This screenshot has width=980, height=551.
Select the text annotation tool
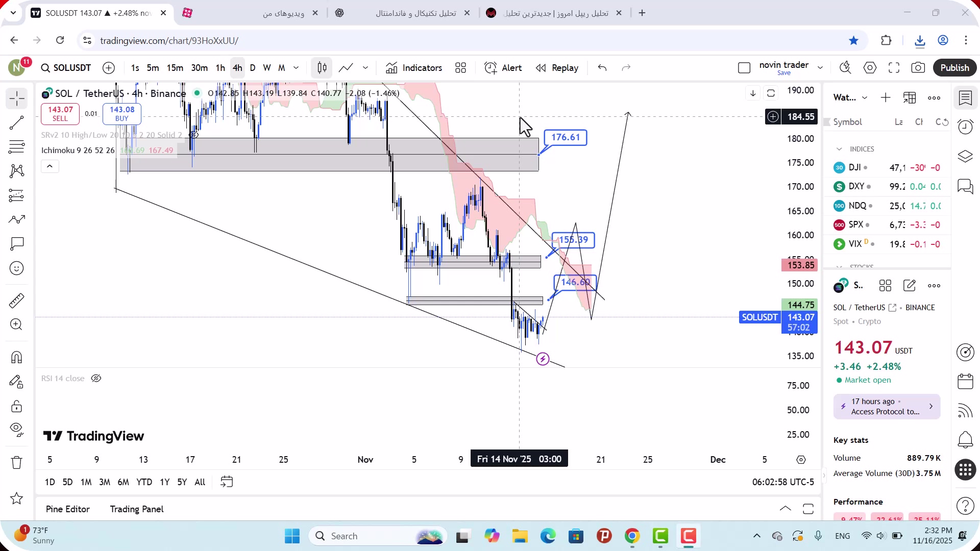pos(17,244)
